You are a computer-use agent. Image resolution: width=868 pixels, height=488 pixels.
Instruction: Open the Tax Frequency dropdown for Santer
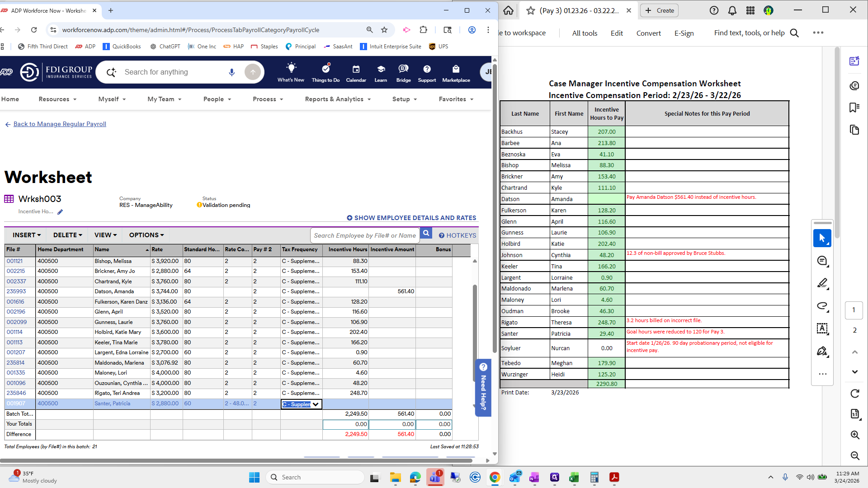316,404
